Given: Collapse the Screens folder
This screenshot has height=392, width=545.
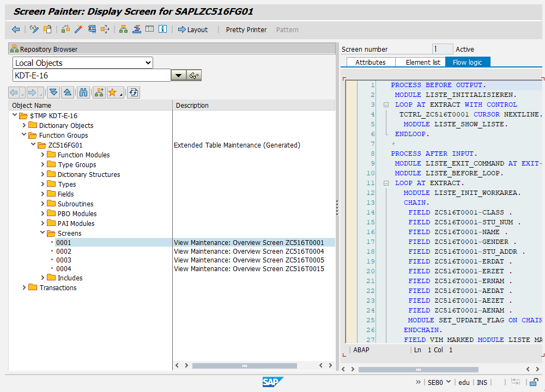Looking at the screenshot, I should tap(43, 232).
